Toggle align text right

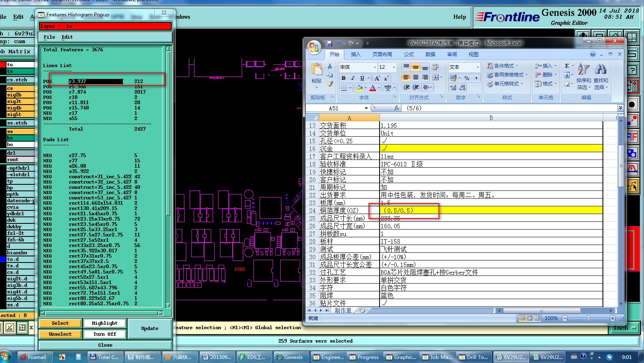425,77
